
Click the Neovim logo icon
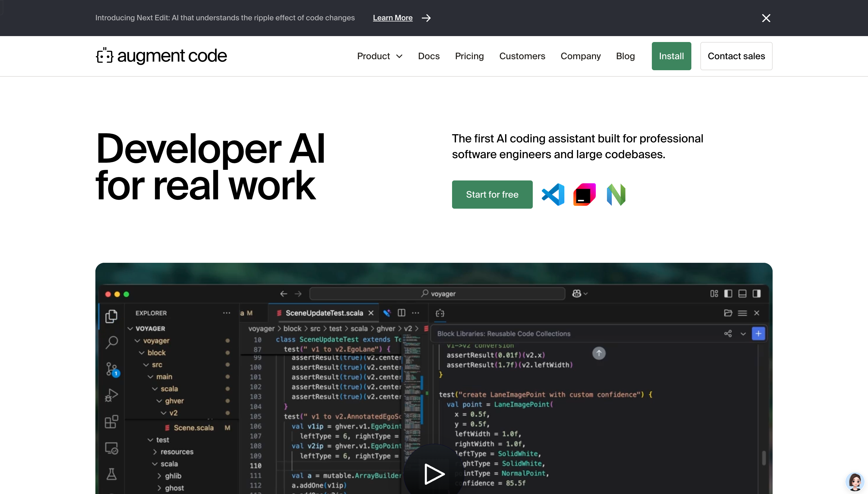616,194
